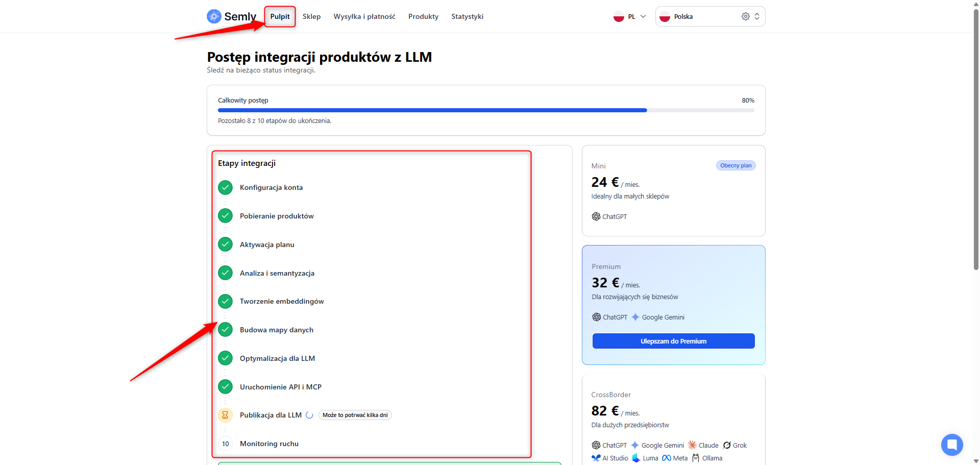Click the Claude icon in CrossBorder plan

point(692,445)
